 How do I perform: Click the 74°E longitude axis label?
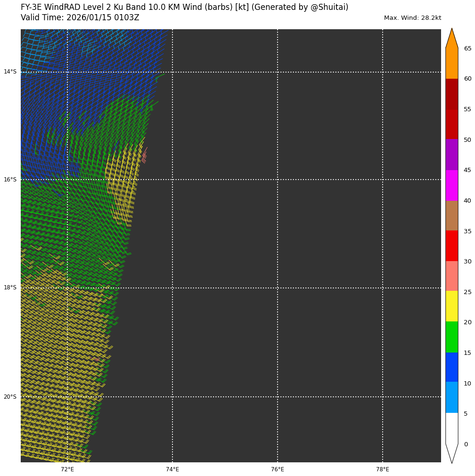point(172,469)
